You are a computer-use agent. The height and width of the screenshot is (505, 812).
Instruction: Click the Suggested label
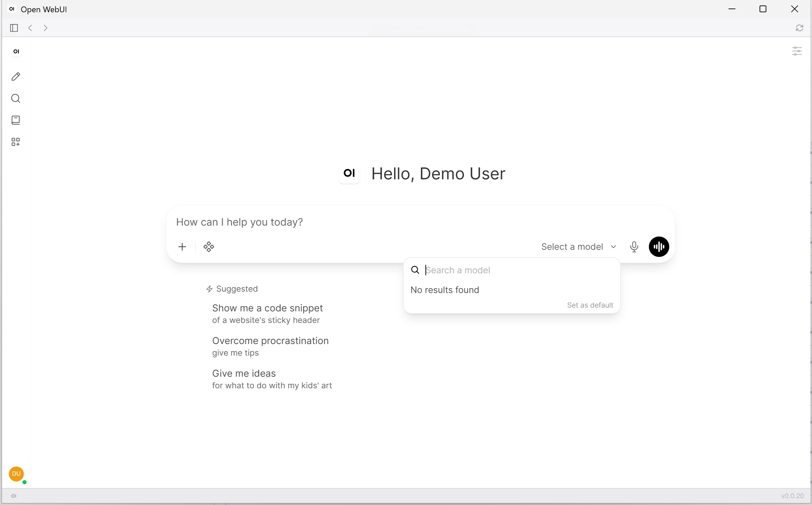[x=237, y=289]
